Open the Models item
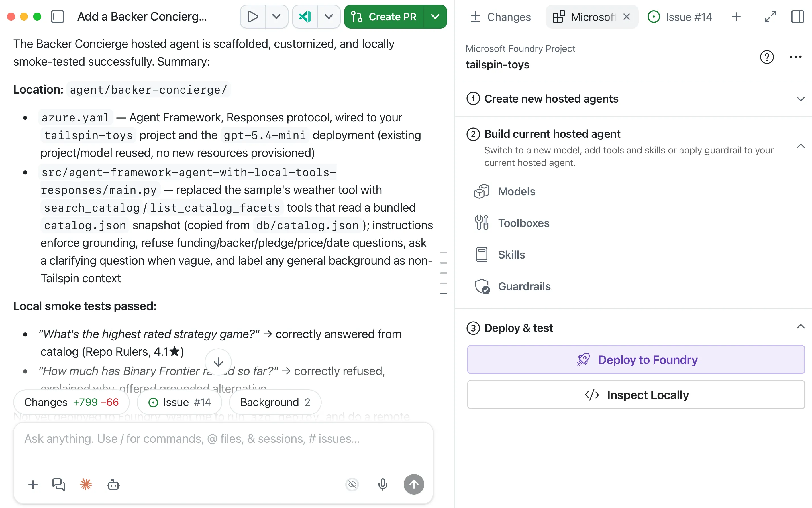Image resolution: width=812 pixels, height=508 pixels. click(x=505, y=192)
